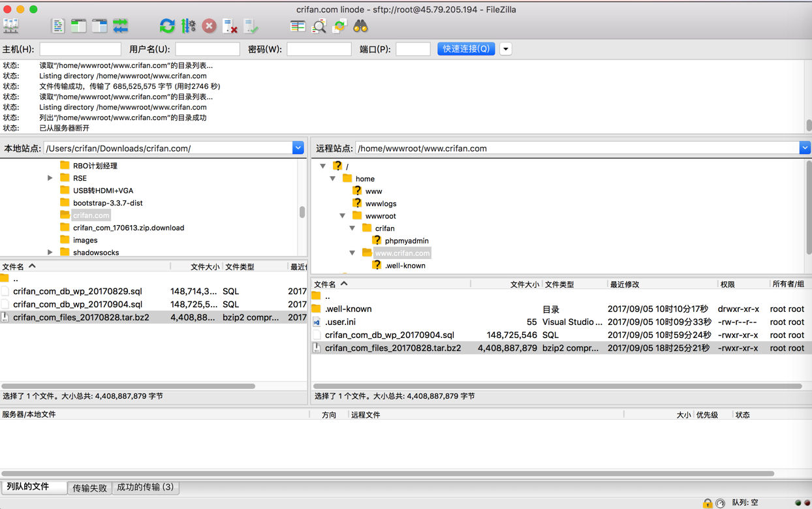Image resolution: width=812 pixels, height=509 pixels.
Task: Click the speed limit indicator icon
Action: click(720, 503)
